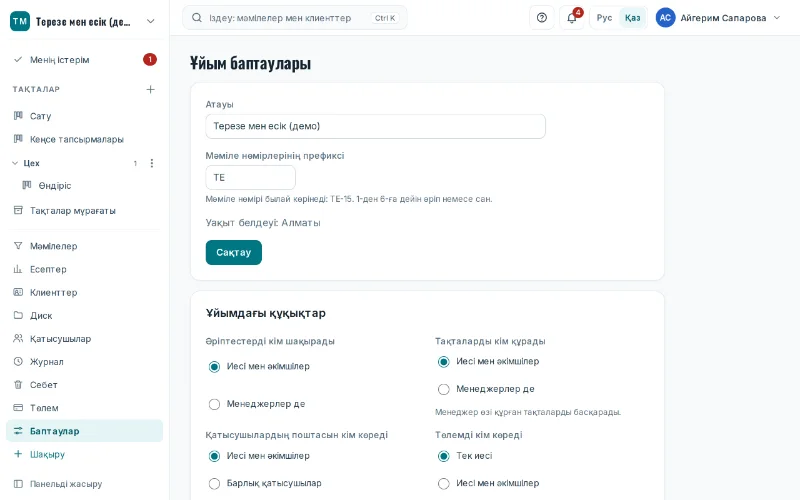Click the Атауы name input field

click(376, 126)
